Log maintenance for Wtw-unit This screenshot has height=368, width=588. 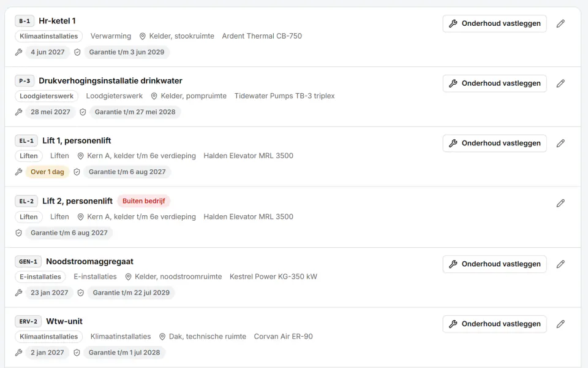(494, 324)
